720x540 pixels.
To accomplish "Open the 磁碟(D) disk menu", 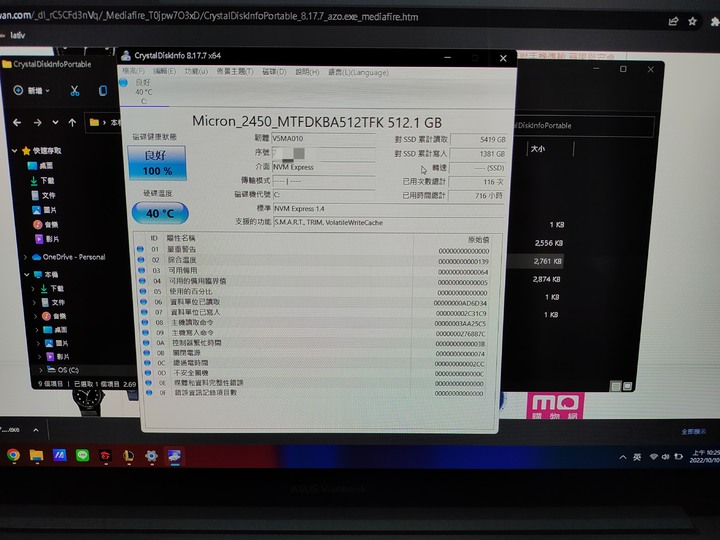I will click(274, 72).
